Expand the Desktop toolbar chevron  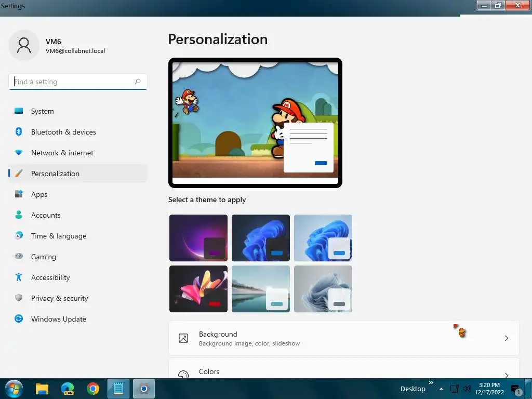tap(431, 383)
